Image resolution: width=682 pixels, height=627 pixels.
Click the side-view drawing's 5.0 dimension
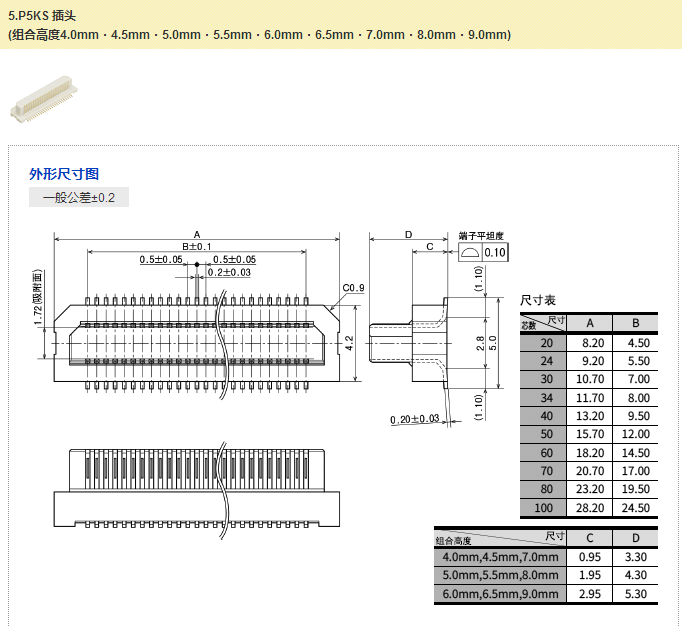click(x=492, y=342)
